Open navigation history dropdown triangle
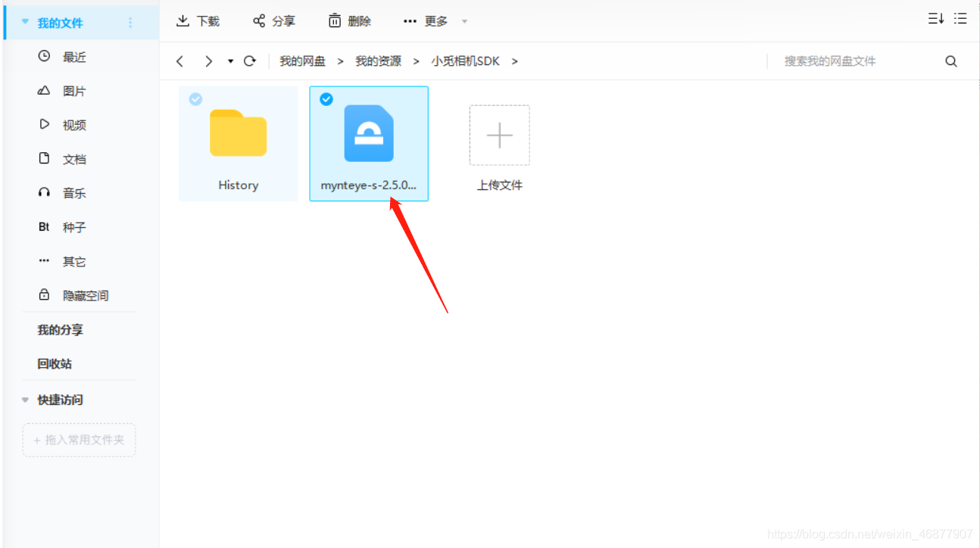 (x=230, y=61)
